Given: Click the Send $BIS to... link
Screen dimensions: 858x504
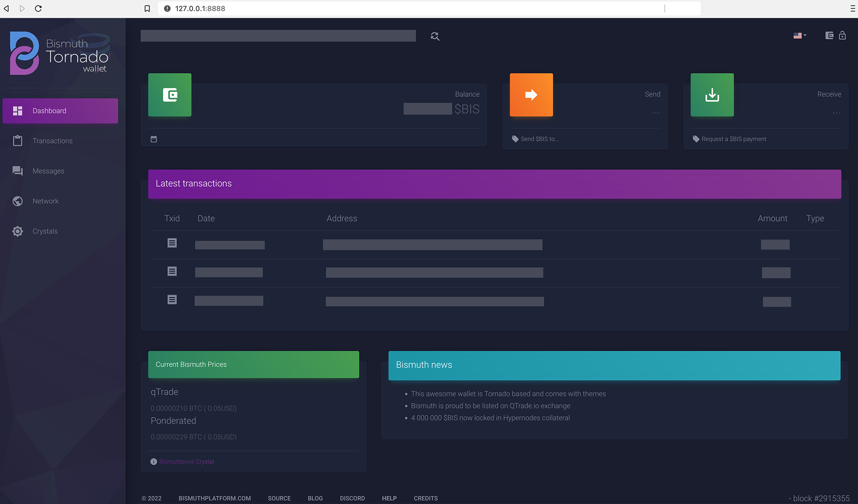Looking at the screenshot, I should pyautogui.click(x=539, y=139).
